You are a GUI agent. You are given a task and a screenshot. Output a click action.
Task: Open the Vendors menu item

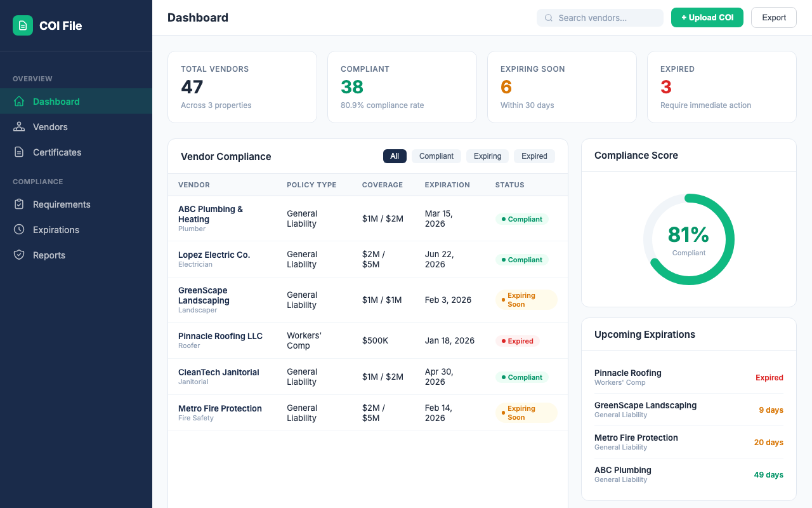[76, 127]
